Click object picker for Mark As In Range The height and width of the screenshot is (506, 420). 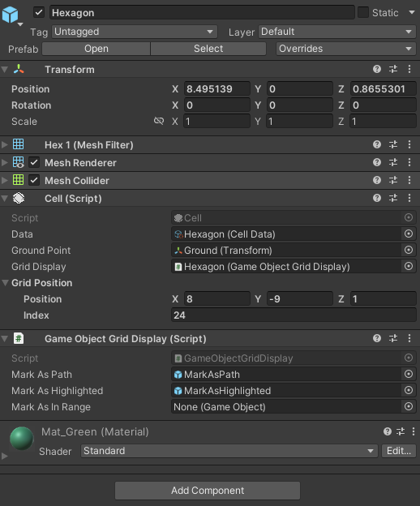(x=409, y=406)
